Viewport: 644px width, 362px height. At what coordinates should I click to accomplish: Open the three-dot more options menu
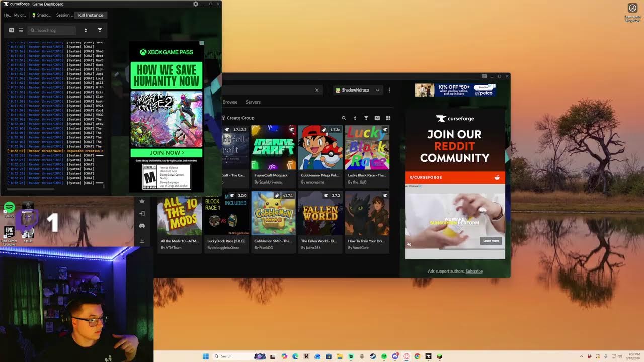coord(389,90)
